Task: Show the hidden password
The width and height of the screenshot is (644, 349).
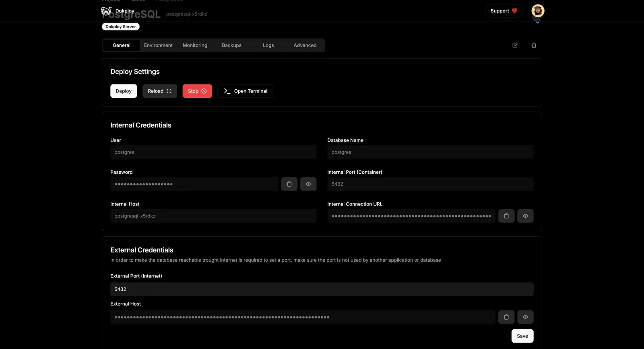Action: point(308,184)
